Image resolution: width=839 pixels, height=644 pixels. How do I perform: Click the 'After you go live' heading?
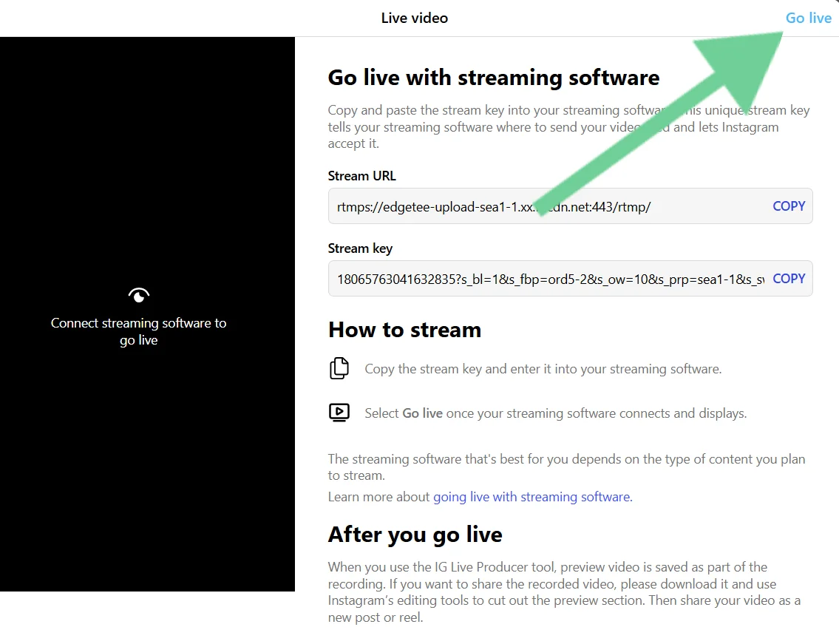(415, 535)
